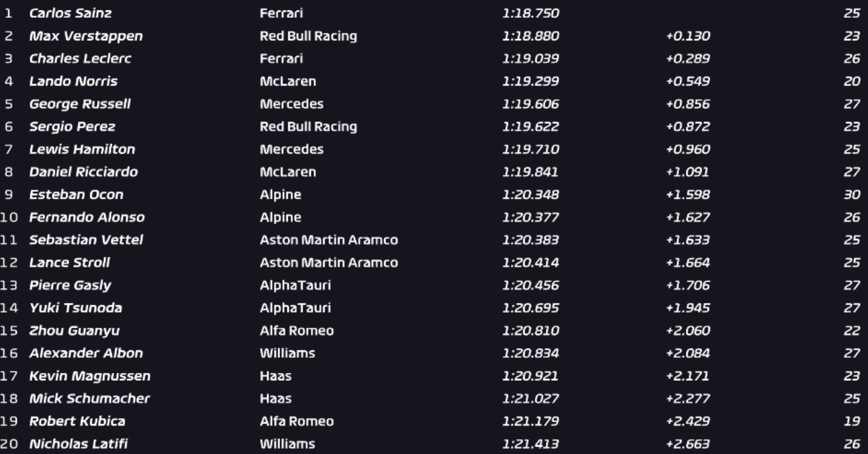Click Lance Stroll's lap time 1:20.414
This screenshot has height=454, width=868.
(x=530, y=262)
